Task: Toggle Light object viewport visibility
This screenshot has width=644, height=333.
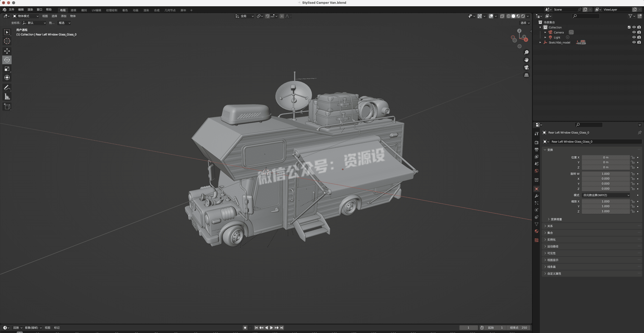Action: click(634, 37)
